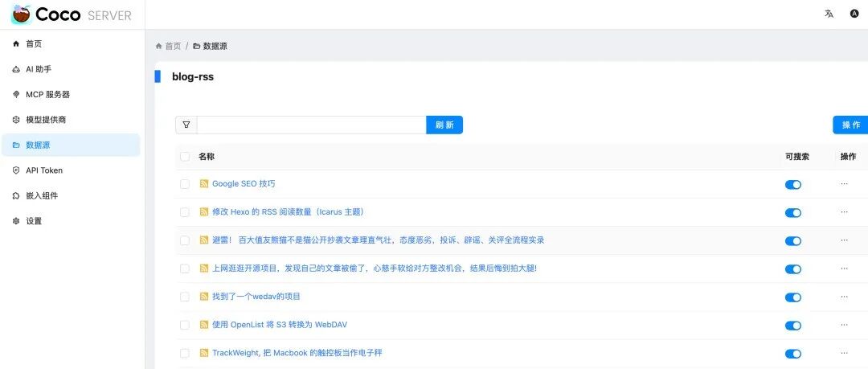
Task: Check the box for 找到了一个wedav的项目
Action: 185,297
